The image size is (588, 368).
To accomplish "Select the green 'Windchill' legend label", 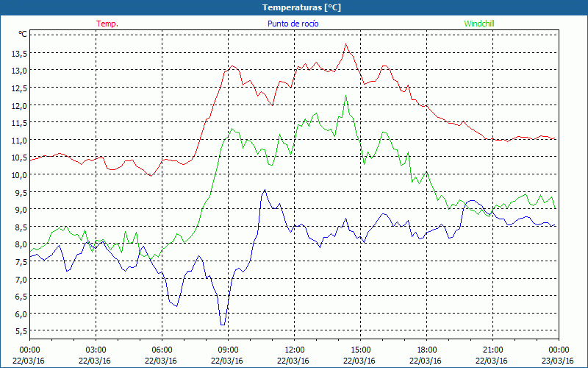I will click(479, 24).
